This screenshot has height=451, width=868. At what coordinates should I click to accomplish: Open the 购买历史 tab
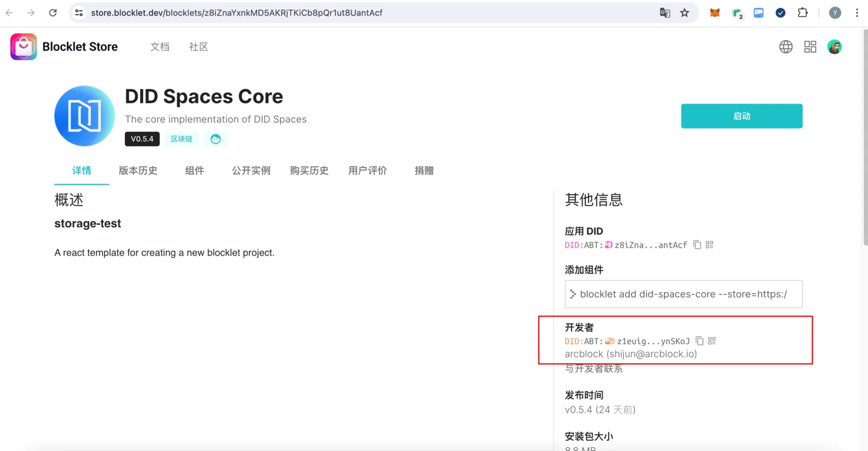pos(309,171)
